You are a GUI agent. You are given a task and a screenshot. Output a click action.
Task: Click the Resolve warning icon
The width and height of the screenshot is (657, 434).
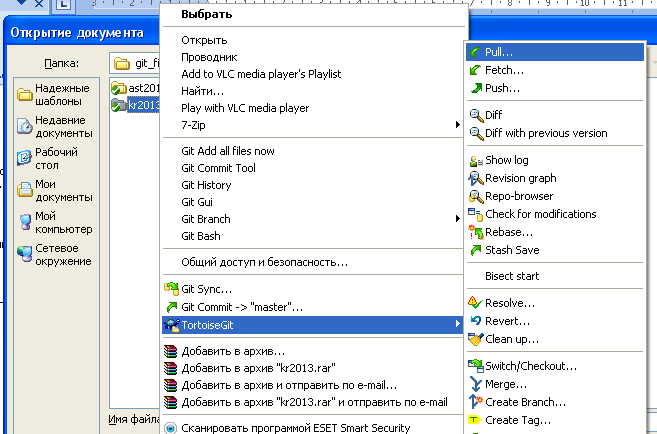click(476, 303)
